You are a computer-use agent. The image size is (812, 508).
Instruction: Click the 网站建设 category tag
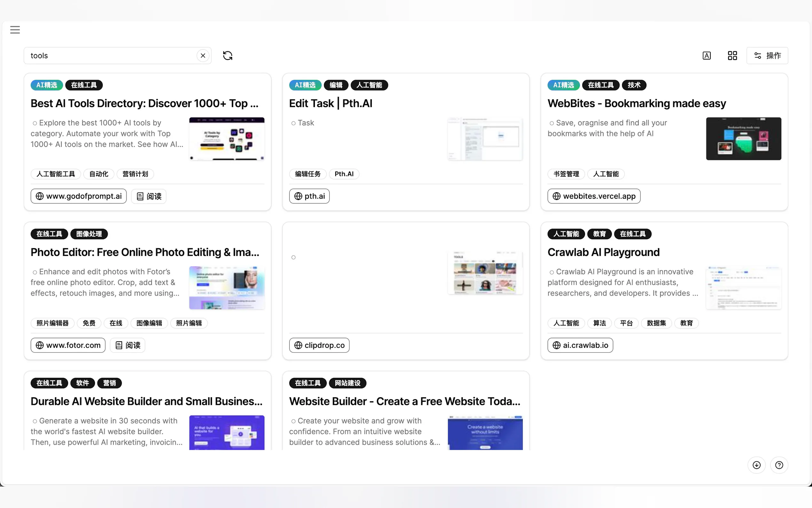[x=347, y=383]
